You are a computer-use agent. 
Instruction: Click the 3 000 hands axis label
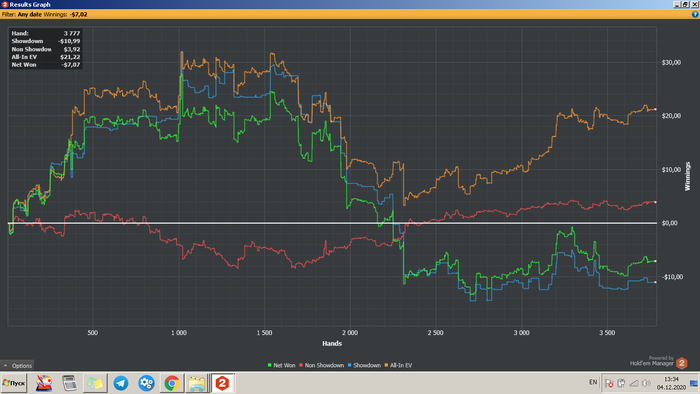coord(521,333)
